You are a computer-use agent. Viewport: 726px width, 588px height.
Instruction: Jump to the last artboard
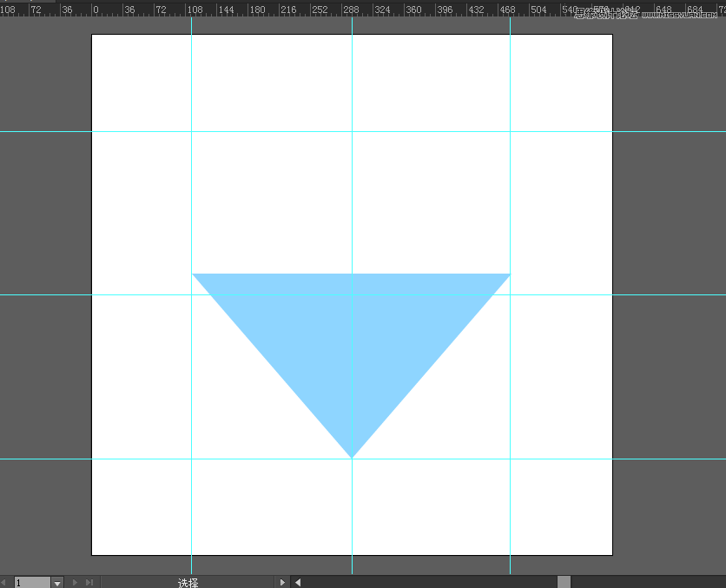point(89,582)
